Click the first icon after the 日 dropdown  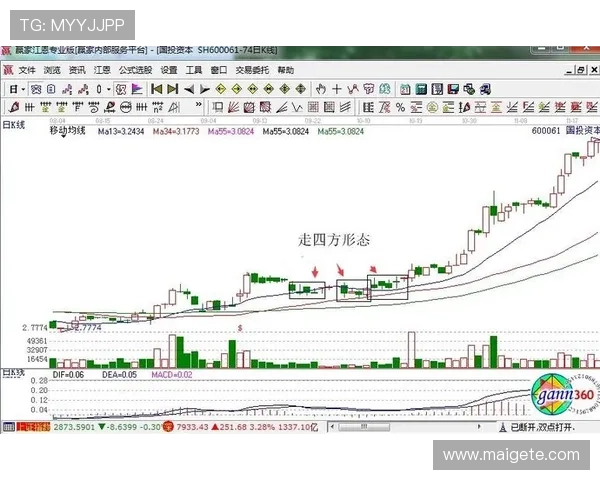click(x=36, y=90)
